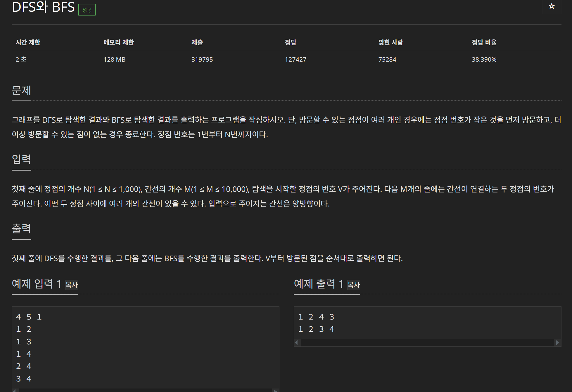
Task: Click the star favorite icon
Action: point(551,6)
